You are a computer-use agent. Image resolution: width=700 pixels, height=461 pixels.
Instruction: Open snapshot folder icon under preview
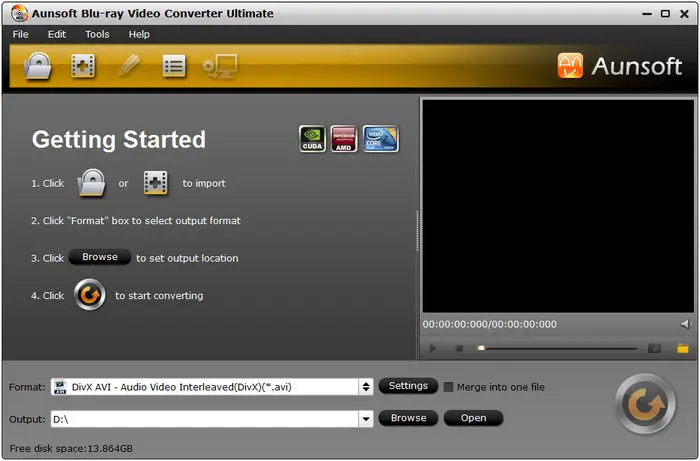[682, 348]
